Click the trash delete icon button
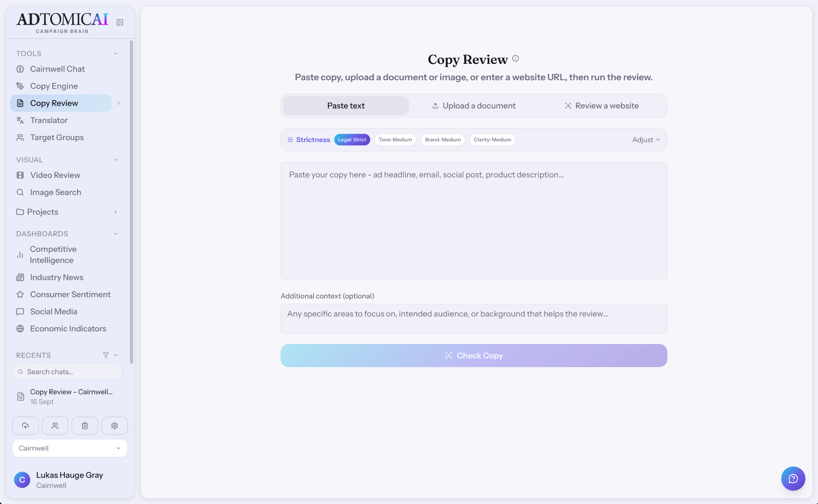 pyautogui.click(x=85, y=426)
